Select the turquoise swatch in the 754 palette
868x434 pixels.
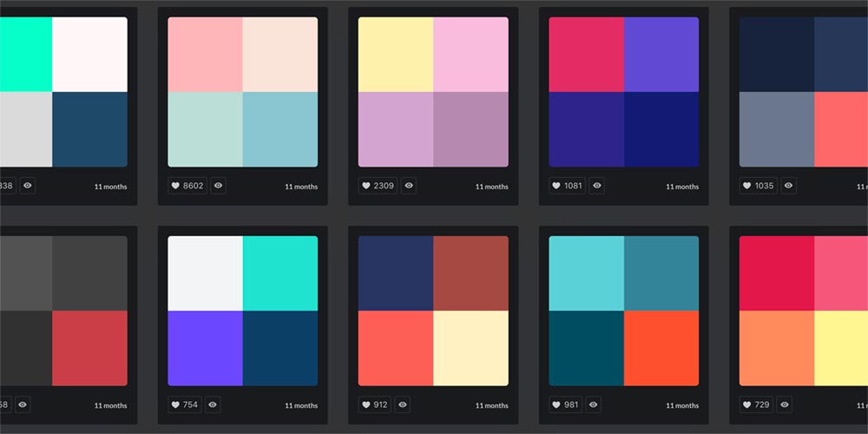(280, 273)
